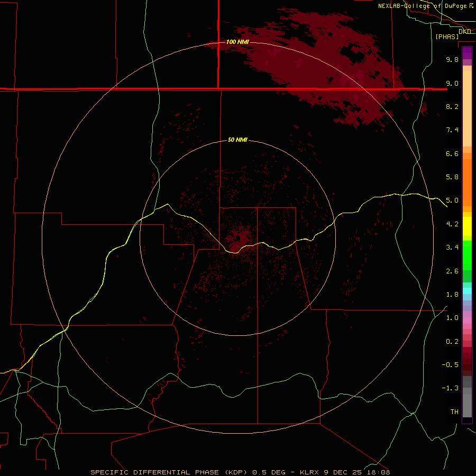The height and width of the screenshot is (476, 476).
Task: Click the 100 NMI range ring label
Action: click(x=237, y=42)
